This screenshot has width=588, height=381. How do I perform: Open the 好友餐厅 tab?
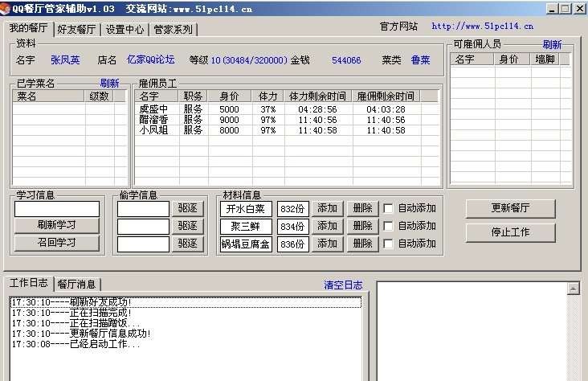pyautogui.click(x=77, y=29)
